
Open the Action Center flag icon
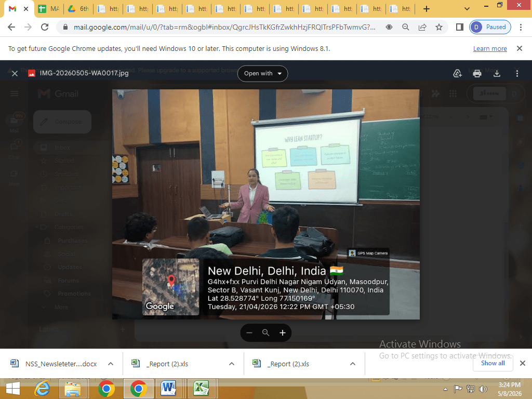[x=458, y=389]
